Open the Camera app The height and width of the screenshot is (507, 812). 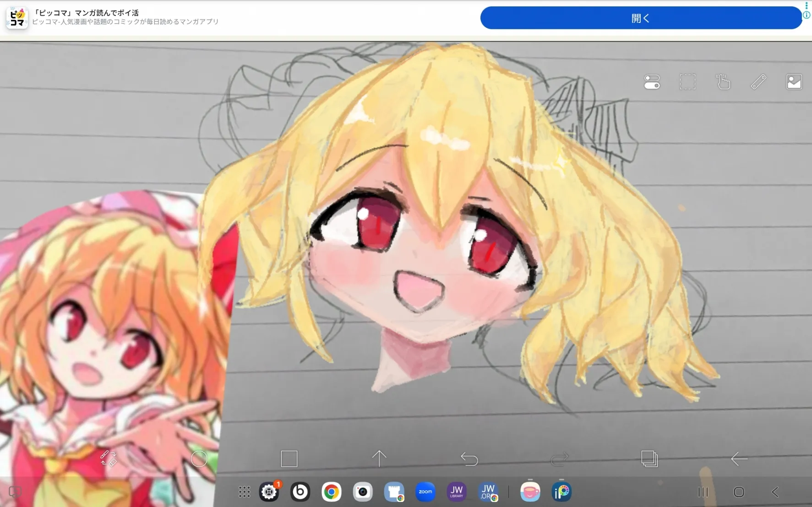(363, 492)
